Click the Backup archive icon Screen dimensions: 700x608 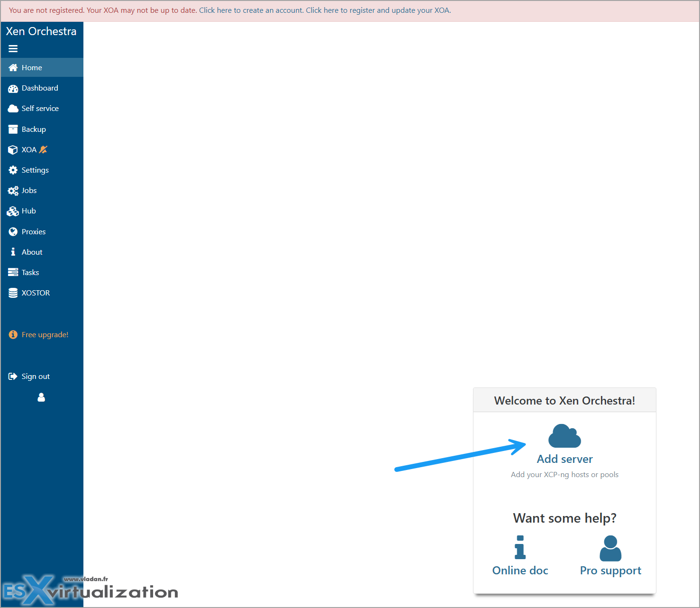click(x=13, y=129)
